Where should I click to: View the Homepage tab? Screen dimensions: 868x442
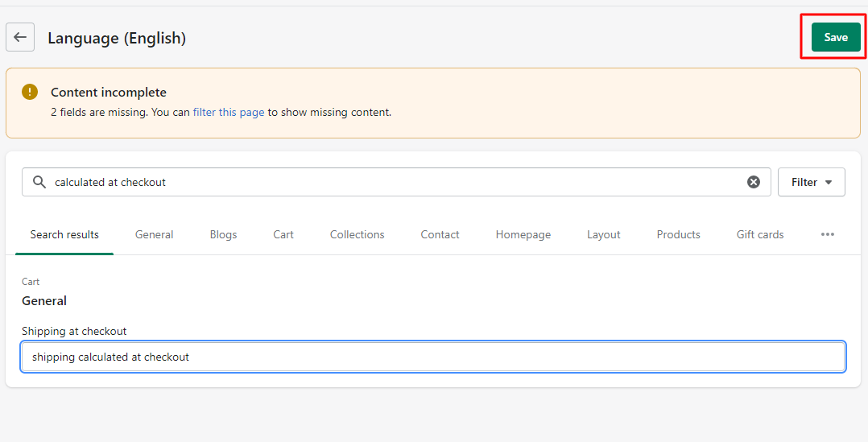(x=523, y=234)
